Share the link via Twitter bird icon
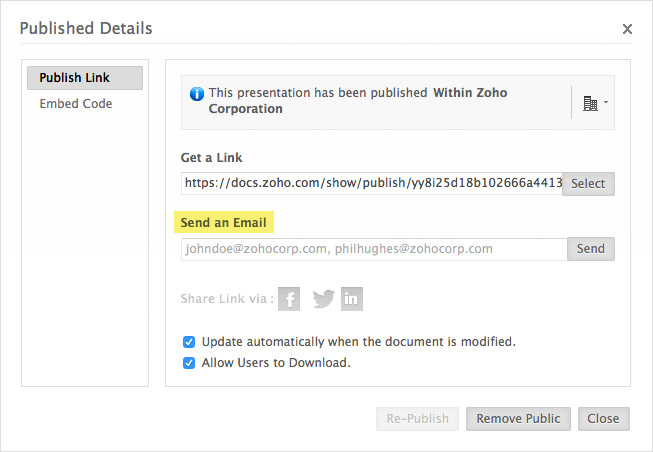The width and height of the screenshot is (653, 452). [324, 299]
